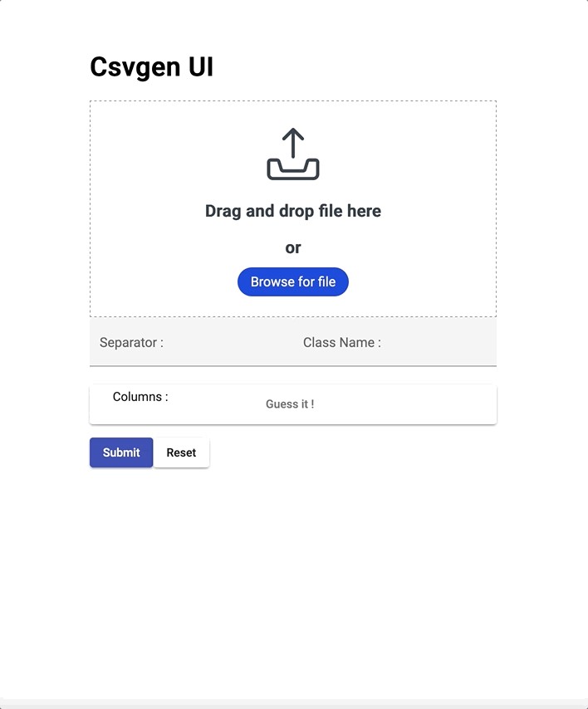
Task: Click the horizontal scrollbar at page bottom
Action: pos(294,703)
